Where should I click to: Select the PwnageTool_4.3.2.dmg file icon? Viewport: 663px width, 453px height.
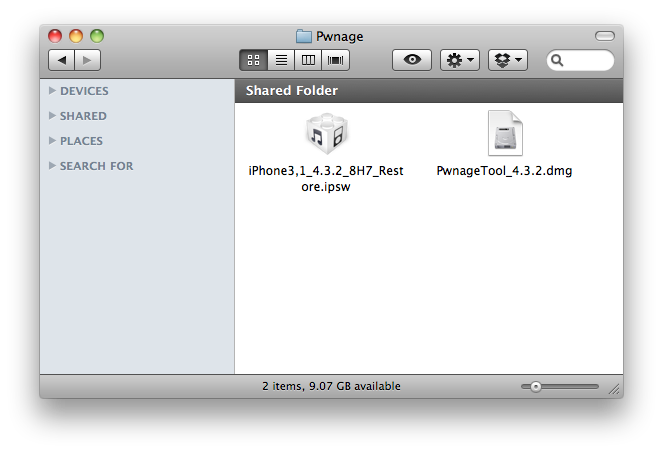(x=504, y=134)
